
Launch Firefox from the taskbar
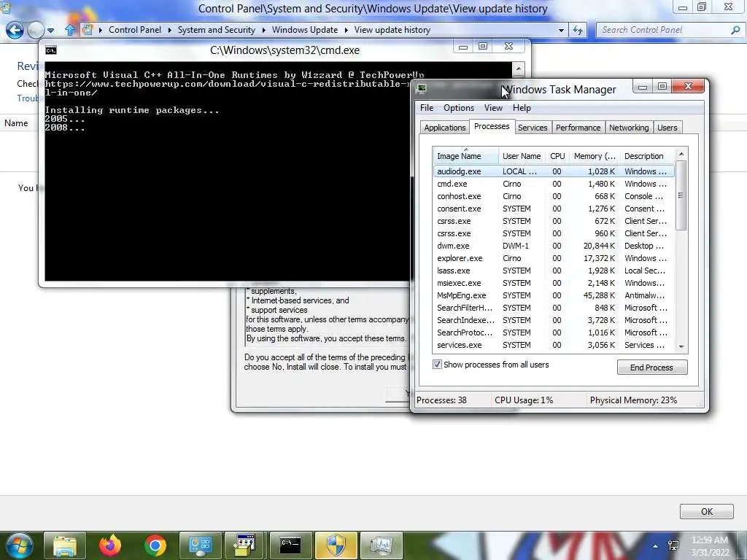pyautogui.click(x=110, y=545)
